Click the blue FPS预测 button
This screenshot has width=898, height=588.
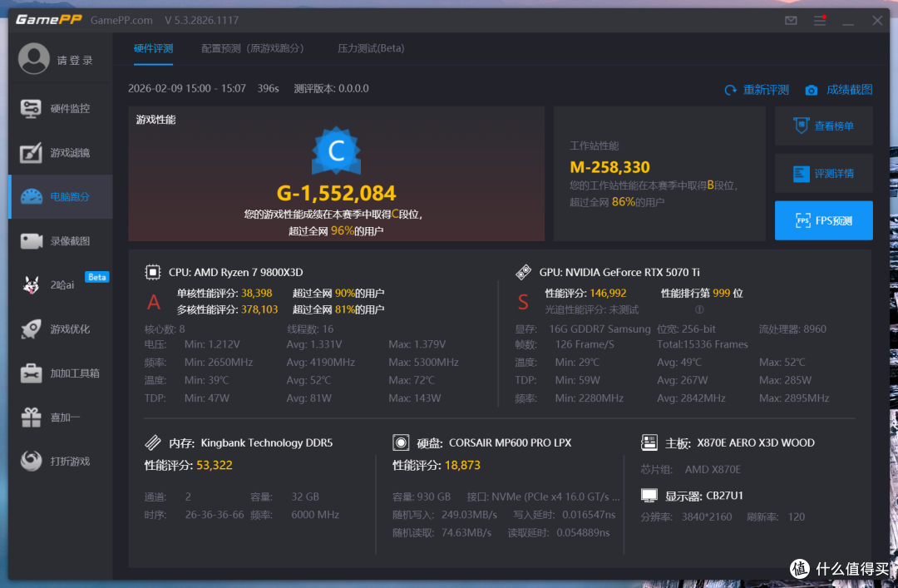(x=823, y=220)
